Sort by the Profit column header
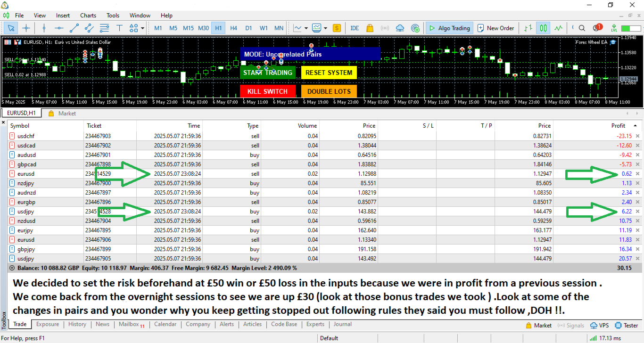The width and height of the screenshot is (644, 343). (x=618, y=126)
